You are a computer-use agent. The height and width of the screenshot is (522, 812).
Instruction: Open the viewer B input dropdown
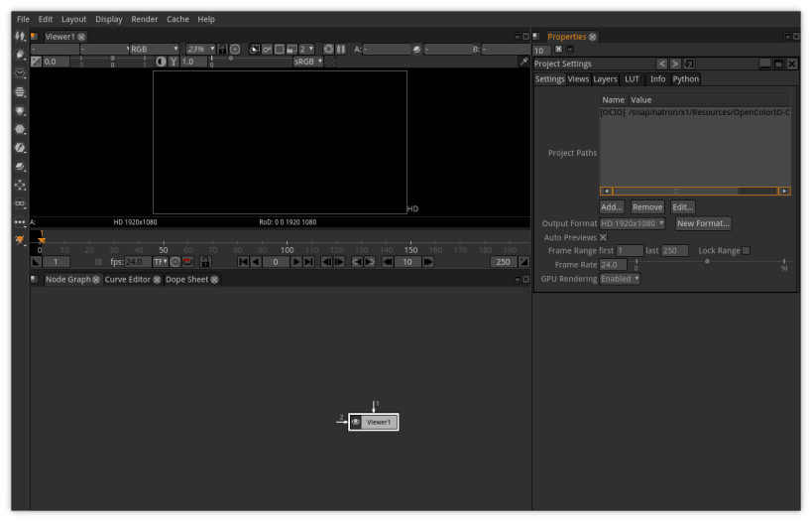coord(506,49)
